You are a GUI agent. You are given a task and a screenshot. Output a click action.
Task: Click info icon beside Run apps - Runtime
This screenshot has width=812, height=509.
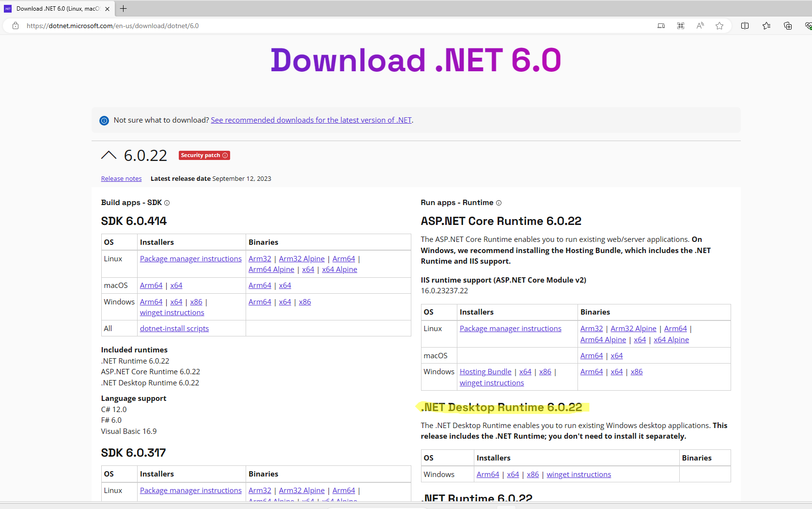[499, 203]
